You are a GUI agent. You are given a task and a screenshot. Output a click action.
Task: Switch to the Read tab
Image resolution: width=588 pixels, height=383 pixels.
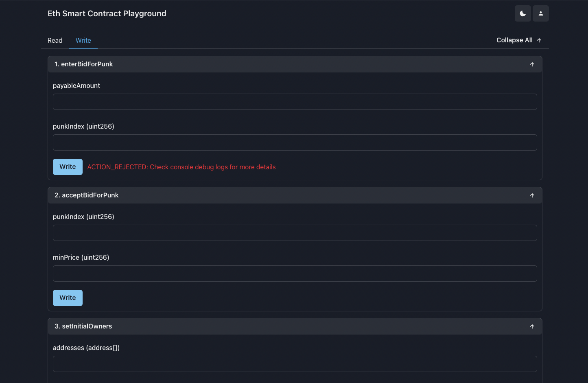[55, 40]
